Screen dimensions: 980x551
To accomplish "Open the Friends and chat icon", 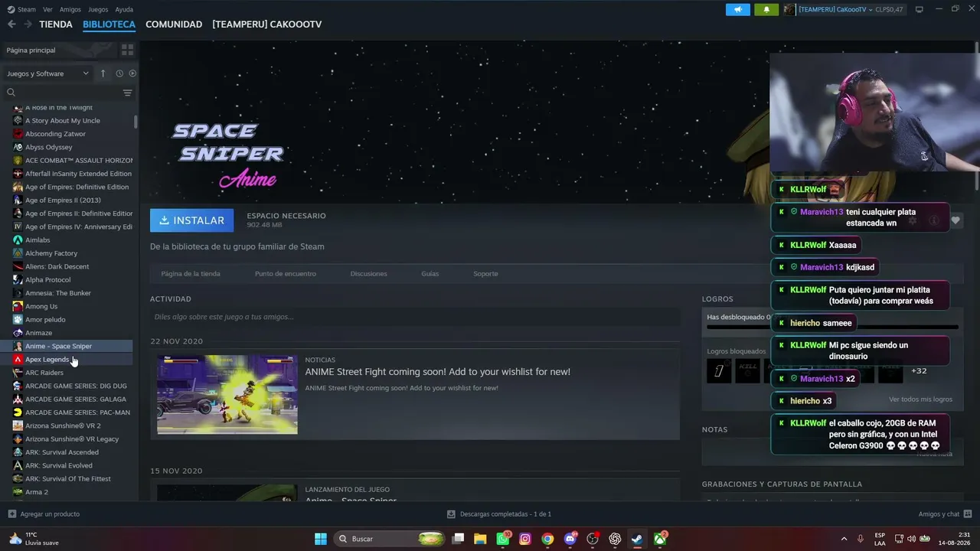I will coord(968,514).
